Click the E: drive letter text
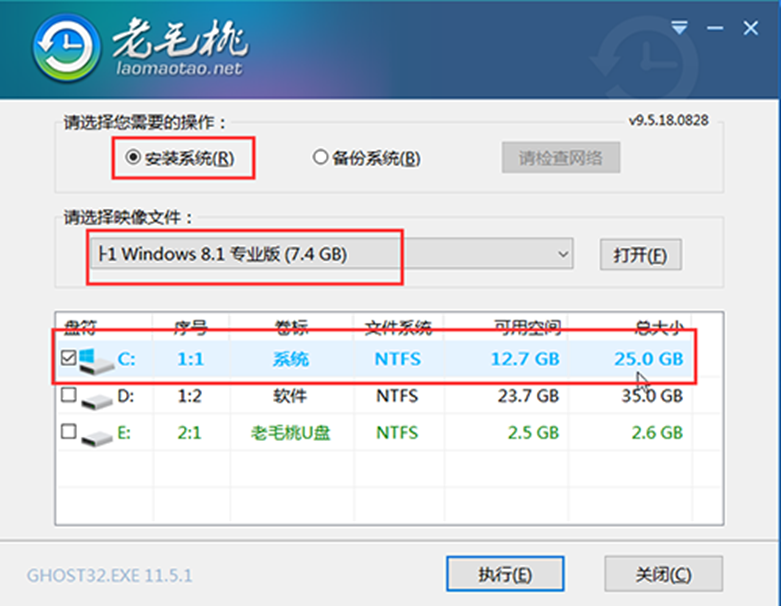Screen dimensions: 781x606 124,433
